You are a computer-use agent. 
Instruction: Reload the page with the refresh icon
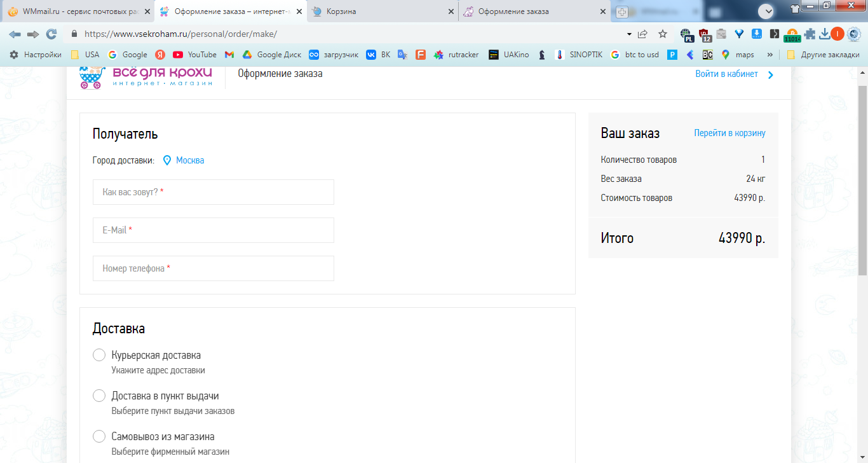pyautogui.click(x=51, y=34)
